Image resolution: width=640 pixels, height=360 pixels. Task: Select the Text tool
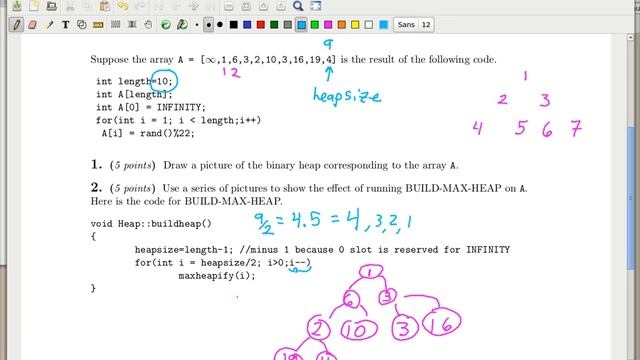pyautogui.click(x=65, y=25)
